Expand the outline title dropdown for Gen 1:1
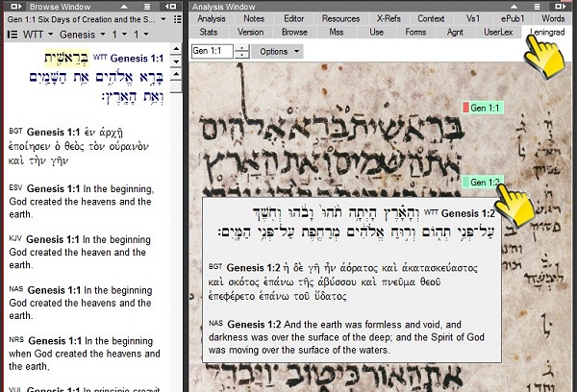577x392 pixels. point(163,19)
